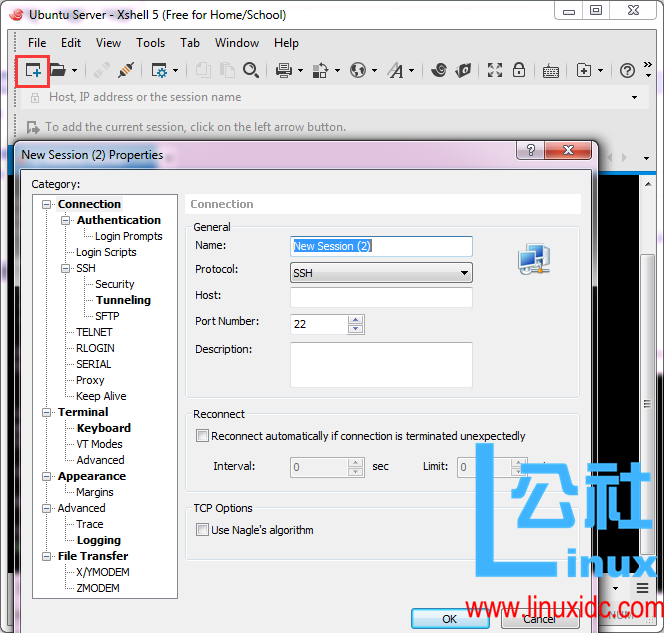Click the Font settings icon in toolbar
Viewport: 664px width, 633px height.
(396, 71)
